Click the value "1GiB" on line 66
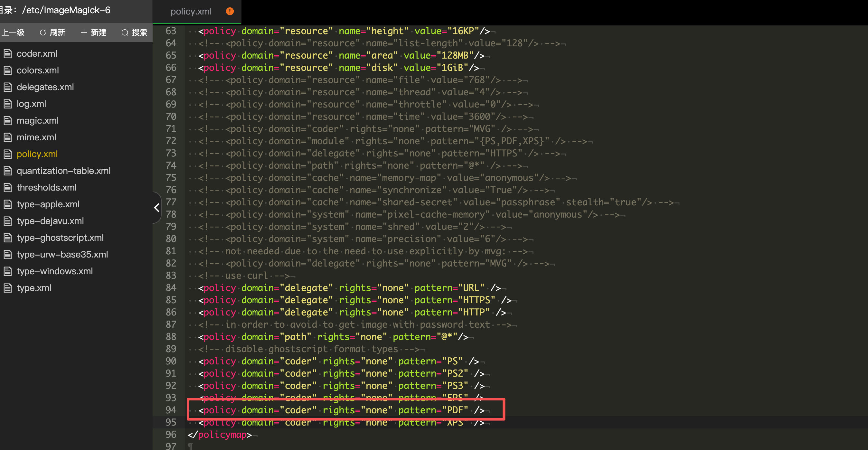 (452, 68)
